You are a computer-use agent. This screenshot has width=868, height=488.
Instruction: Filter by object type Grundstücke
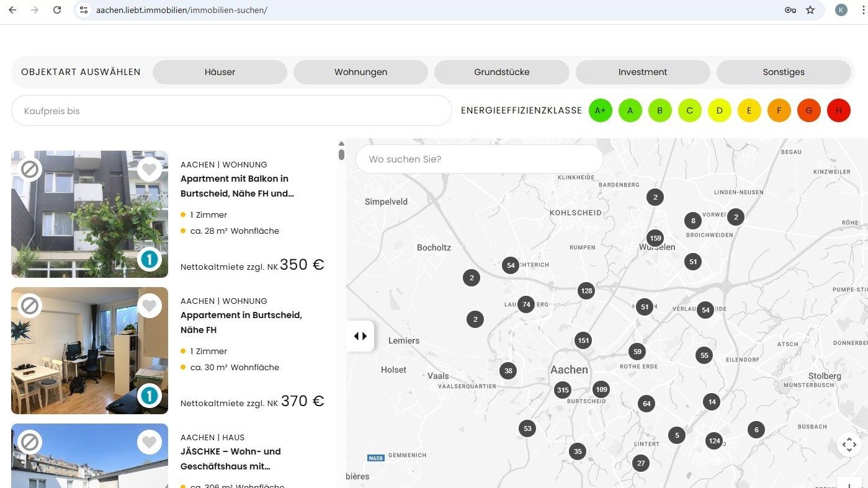pyautogui.click(x=501, y=72)
